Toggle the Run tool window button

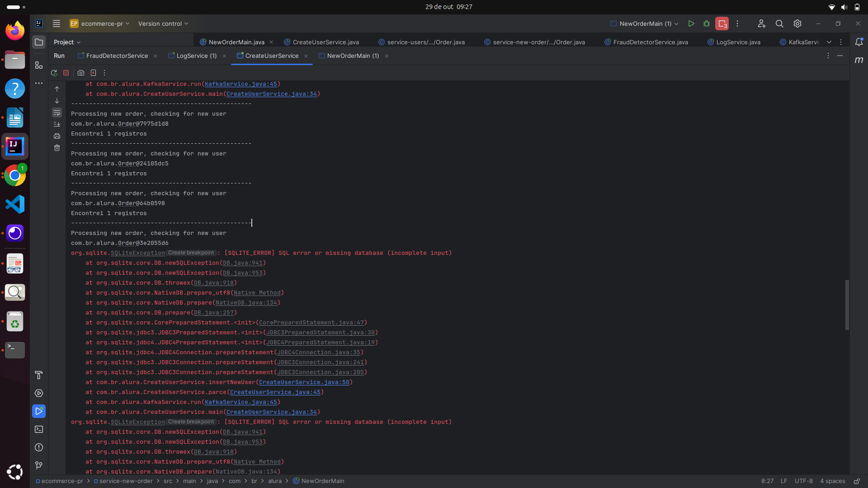(39, 411)
